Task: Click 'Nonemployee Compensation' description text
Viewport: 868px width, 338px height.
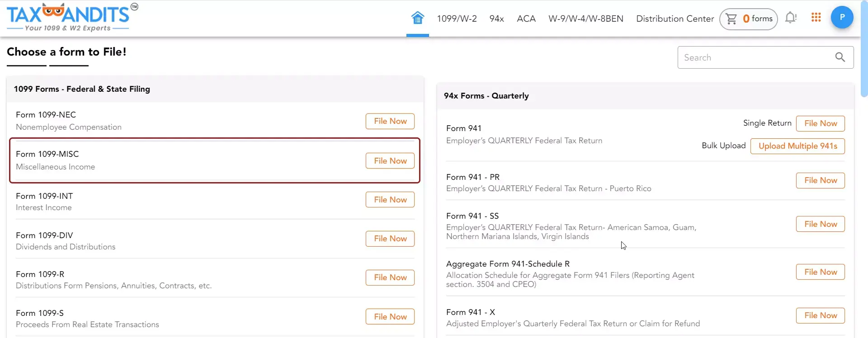Action: point(69,127)
